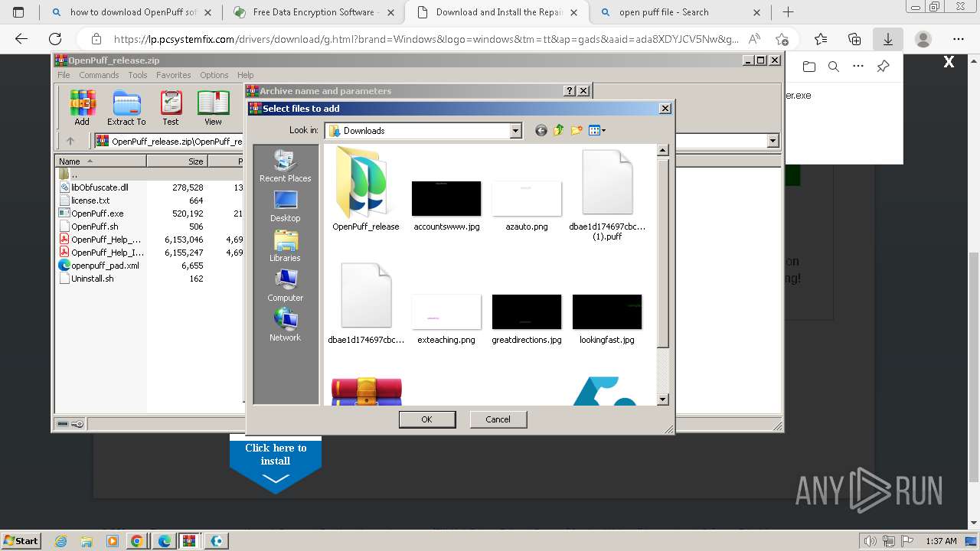The height and width of the screenshot is (551, 980).
Task: Open a new browser tab
Action: (788, 12)
